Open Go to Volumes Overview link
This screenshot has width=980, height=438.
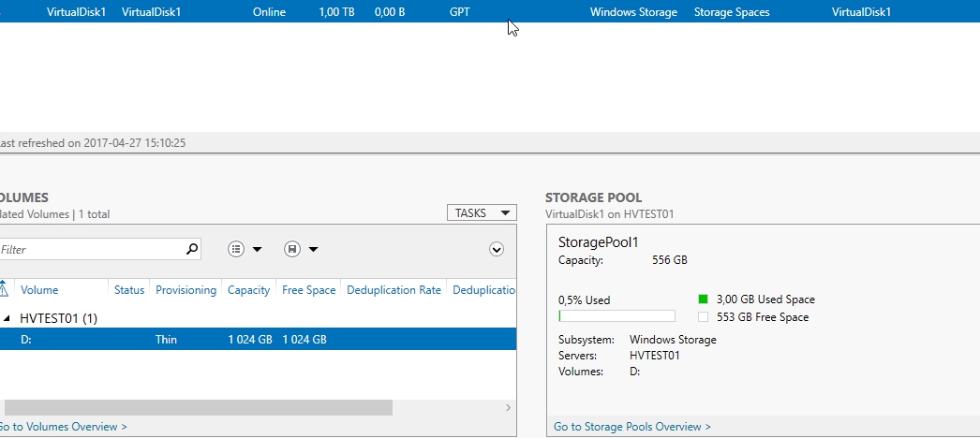point(62,427)
